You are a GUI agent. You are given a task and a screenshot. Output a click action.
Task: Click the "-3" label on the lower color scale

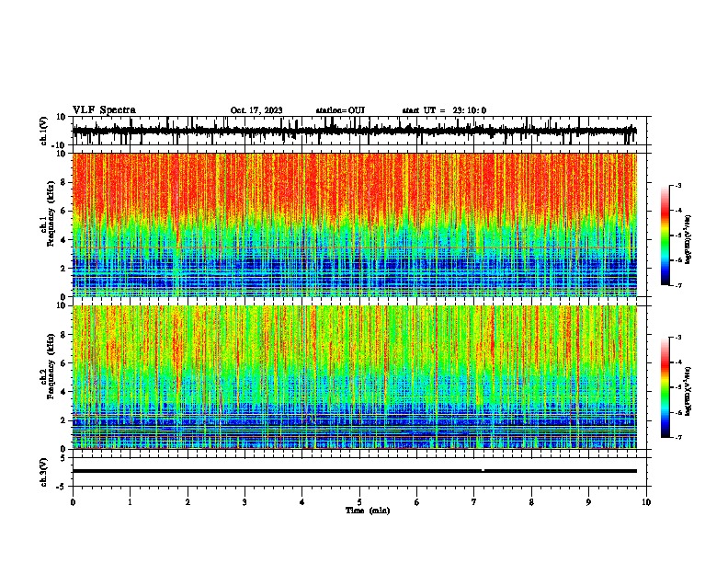pyautogui.click(x=677, y=338)
